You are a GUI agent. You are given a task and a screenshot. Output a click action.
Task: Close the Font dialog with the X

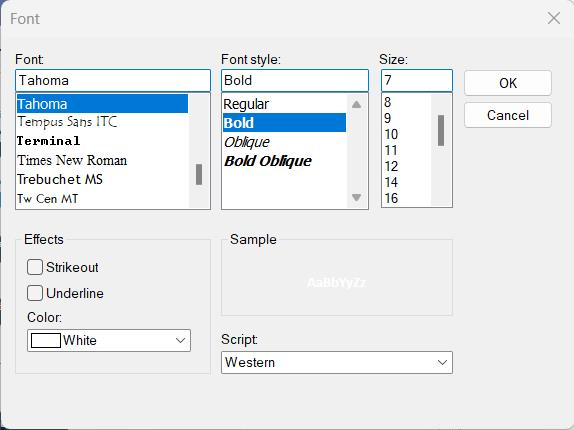click(554, 18)
